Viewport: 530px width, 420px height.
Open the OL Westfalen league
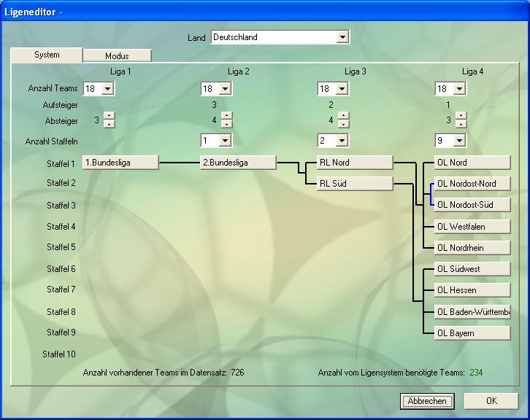[x=472, y=227]
